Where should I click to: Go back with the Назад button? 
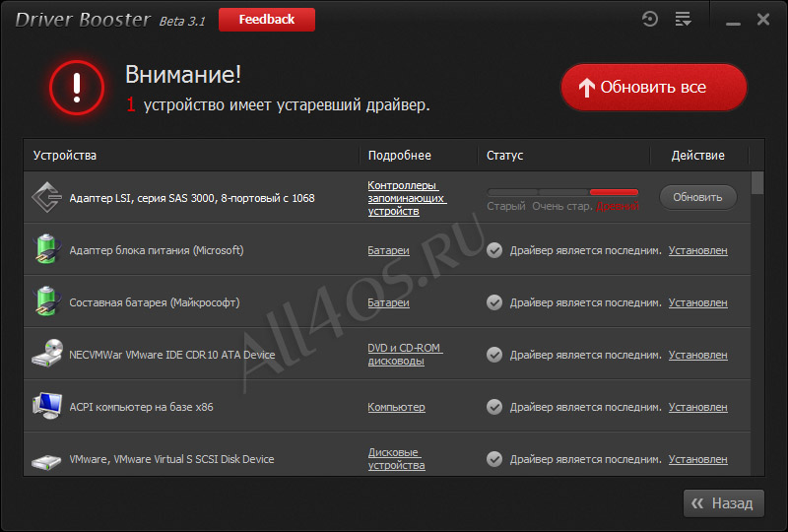point(724,503)
